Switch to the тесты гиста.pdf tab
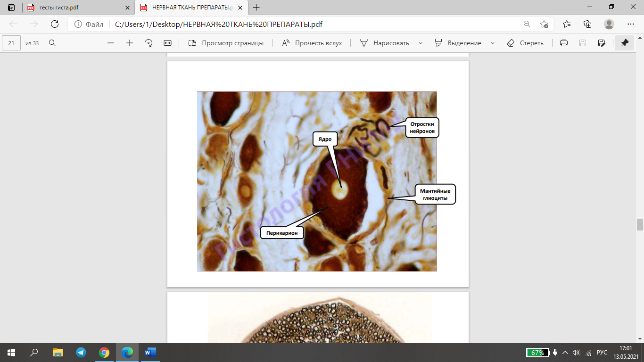Viewport: 644px width, 362px height. [x=78, y=8]
